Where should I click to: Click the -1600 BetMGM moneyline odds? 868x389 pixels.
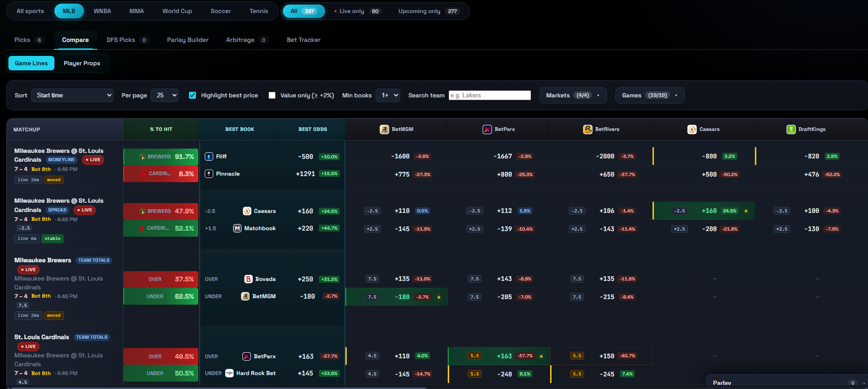400,157
